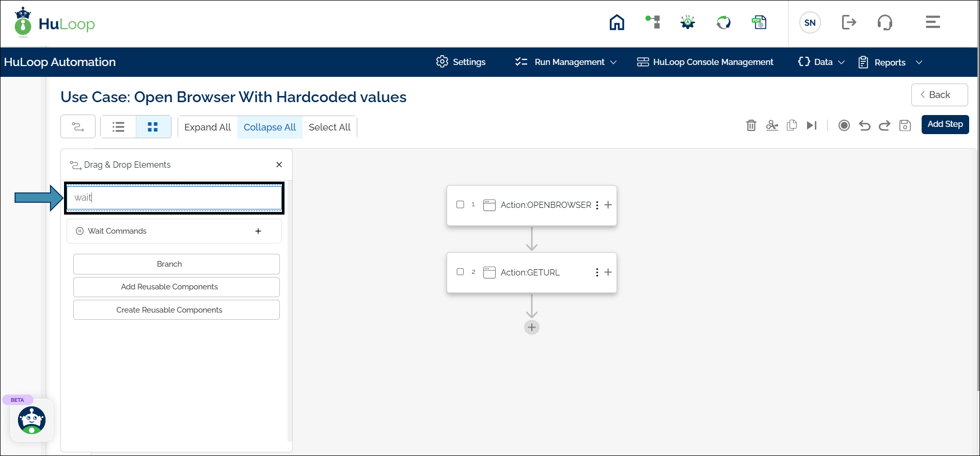Open the Run Management dropdown

[x=566, y=62]
